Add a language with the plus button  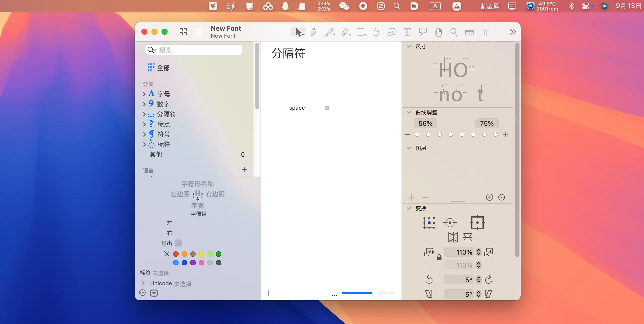point(245,170)
